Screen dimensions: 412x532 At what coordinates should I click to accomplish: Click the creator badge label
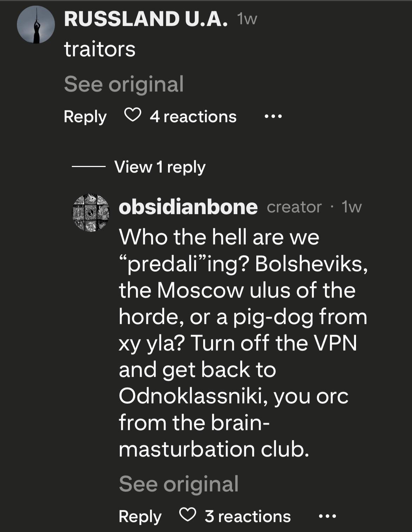pyautogui.click(x=294, y=208)
